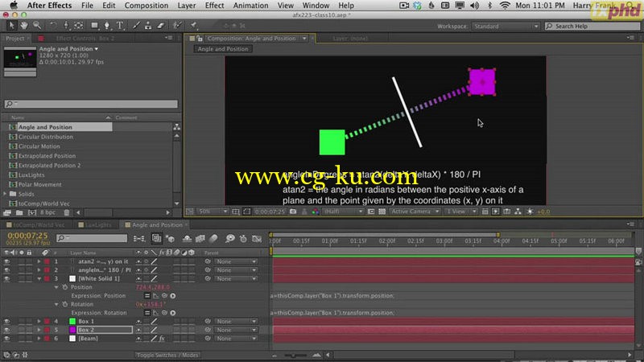This screenshot has width=644, height=362.
Task: Click the current time 0;00;07;25 display
Action: pos(27,236)
